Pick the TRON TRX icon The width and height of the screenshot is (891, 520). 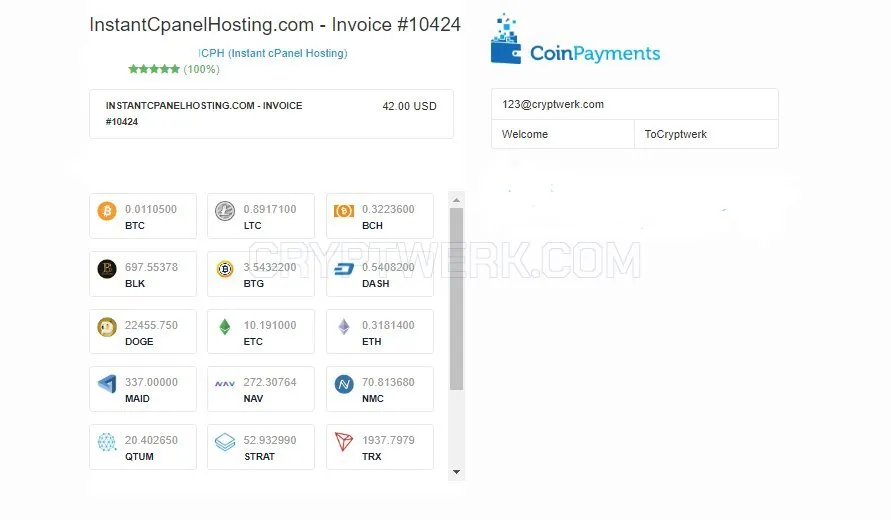tap(344, 442)
